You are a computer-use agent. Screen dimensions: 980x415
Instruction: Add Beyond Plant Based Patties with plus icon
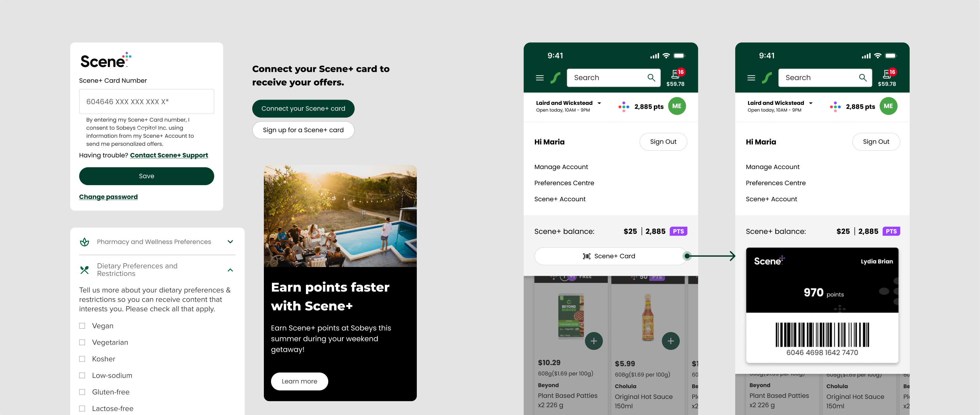pyautogui.click(x=594, y=341)
